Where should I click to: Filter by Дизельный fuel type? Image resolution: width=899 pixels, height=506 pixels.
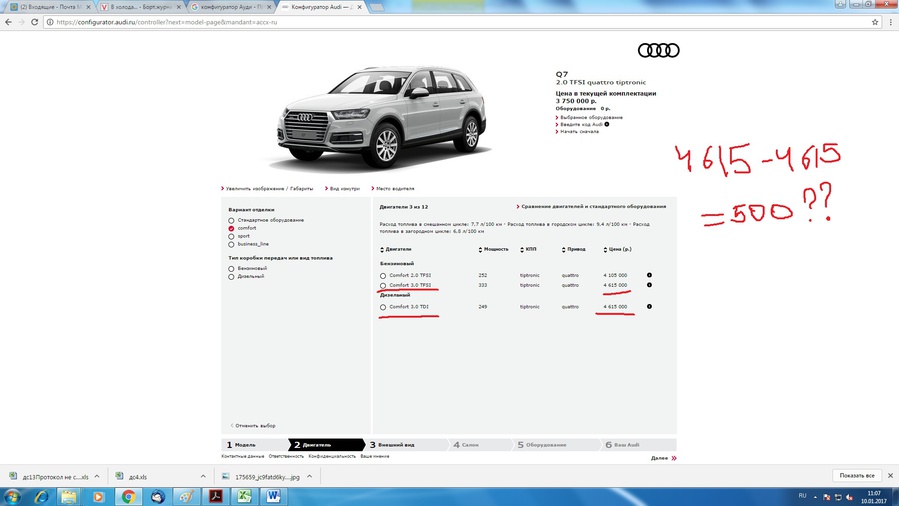pos(231,277)
